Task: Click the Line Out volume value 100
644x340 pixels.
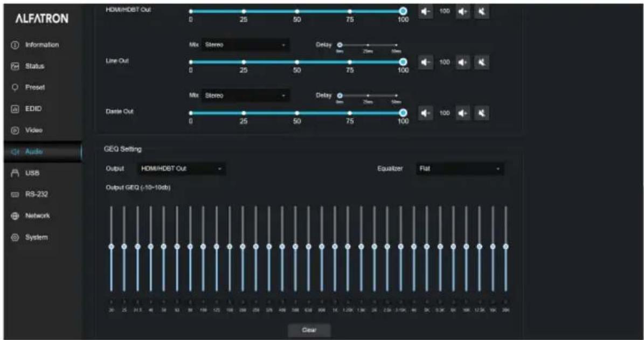Action: click(x=445, y=63)
